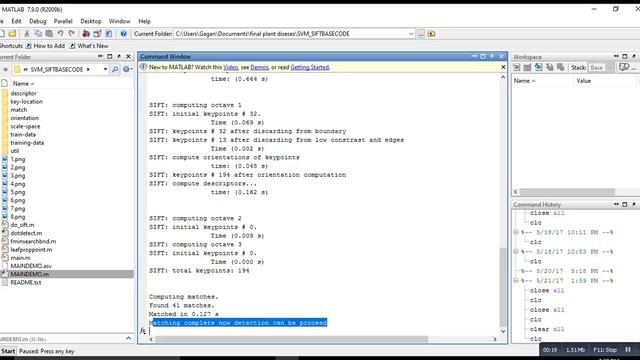Screen dimensions: 640x360
Task: Collapse the 5/21/17 1:59 PM history group
Action: (x=516, y=280)
